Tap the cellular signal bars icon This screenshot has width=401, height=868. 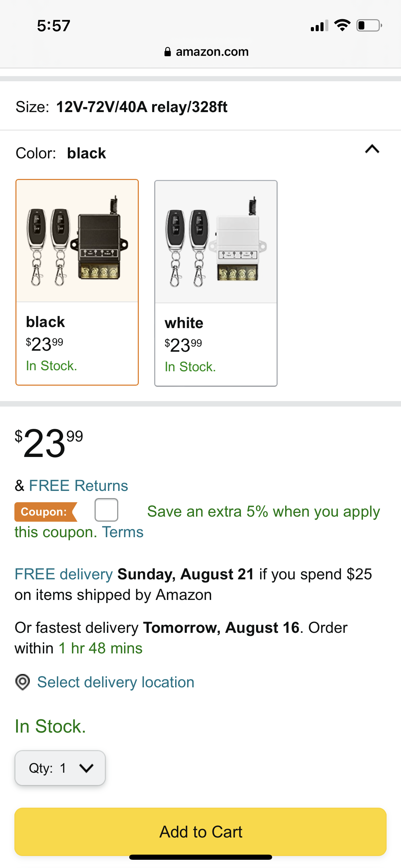(x=319, y=26)
